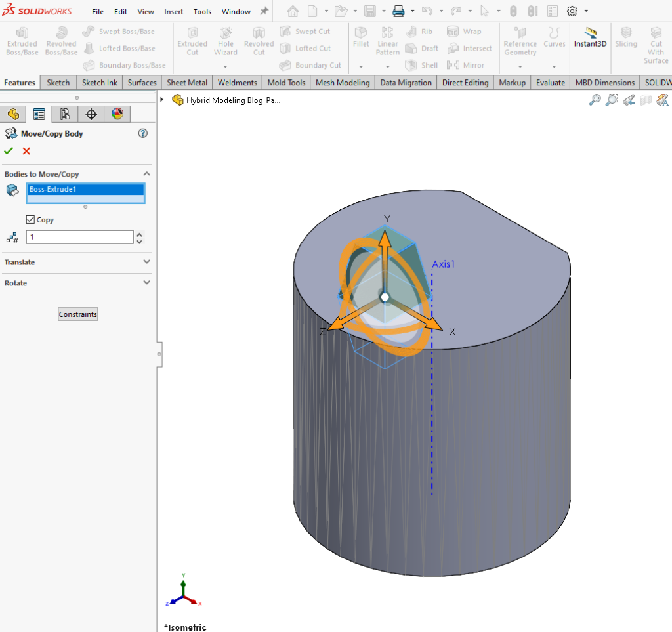Click the Constraints button
672x632 pixels.
pyautogui.click(x=77, y=314)
